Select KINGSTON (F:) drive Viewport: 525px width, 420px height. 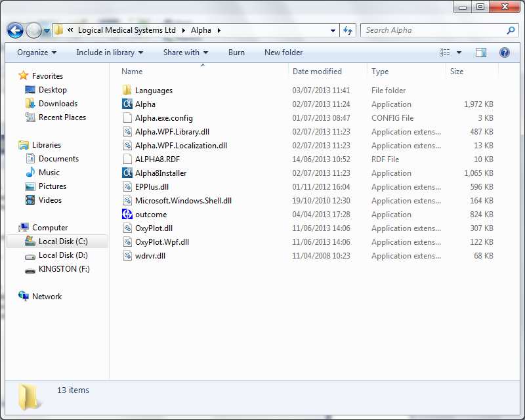64,269
